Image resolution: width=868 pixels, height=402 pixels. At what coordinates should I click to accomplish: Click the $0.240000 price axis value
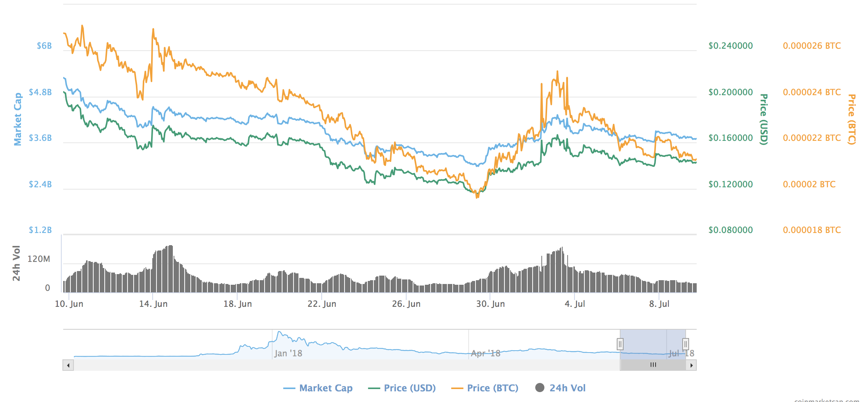(x=731, y=46)
